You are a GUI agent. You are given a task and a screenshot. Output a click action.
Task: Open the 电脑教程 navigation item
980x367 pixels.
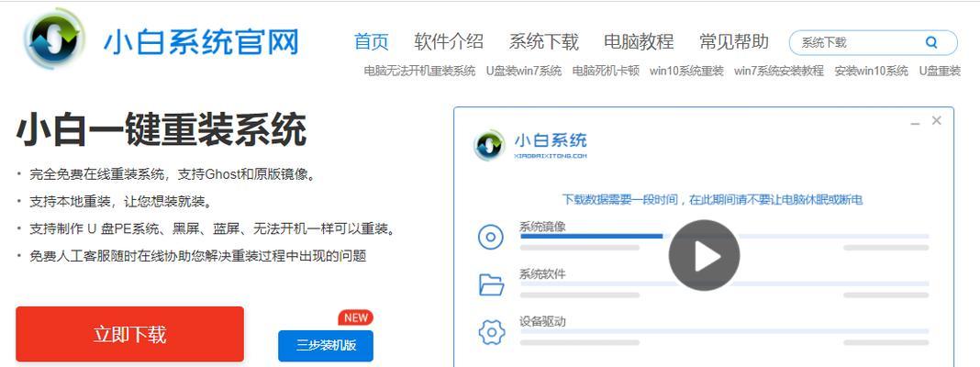coord(639,42)
